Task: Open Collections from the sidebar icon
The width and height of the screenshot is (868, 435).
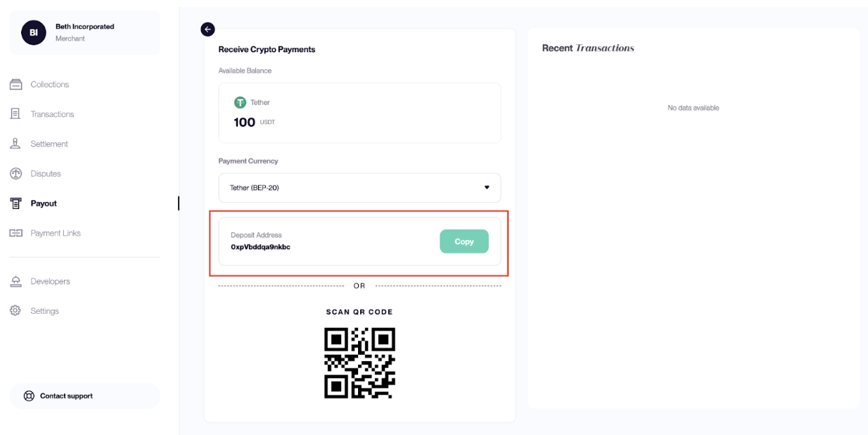Action: click(x=15, y=84)
